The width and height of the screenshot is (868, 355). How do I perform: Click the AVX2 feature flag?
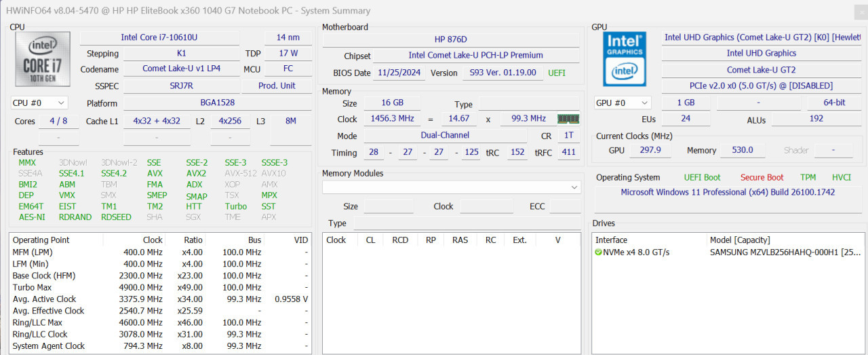pos(196,173)
